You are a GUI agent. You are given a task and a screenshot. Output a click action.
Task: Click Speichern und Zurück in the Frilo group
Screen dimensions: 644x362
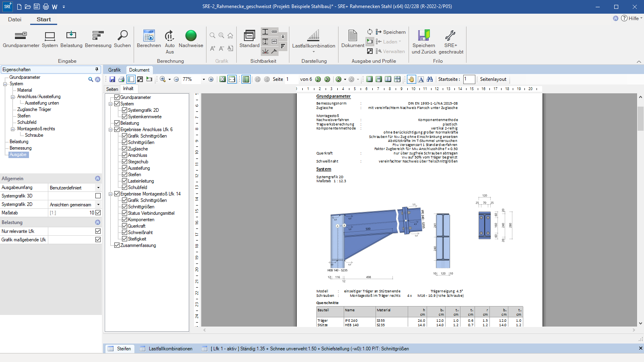click(424, 41)
